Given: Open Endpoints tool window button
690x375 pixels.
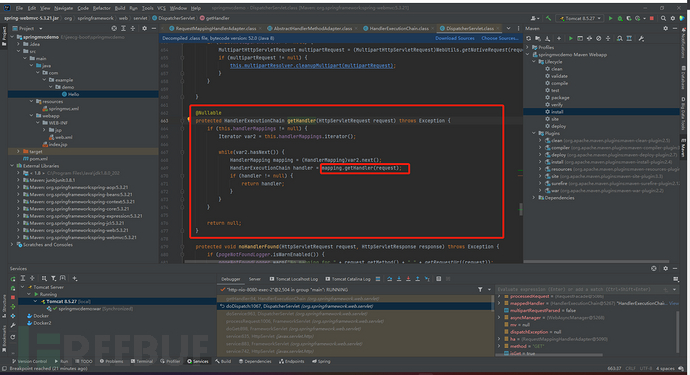Looking at the screenshot, I should (292, 361).
